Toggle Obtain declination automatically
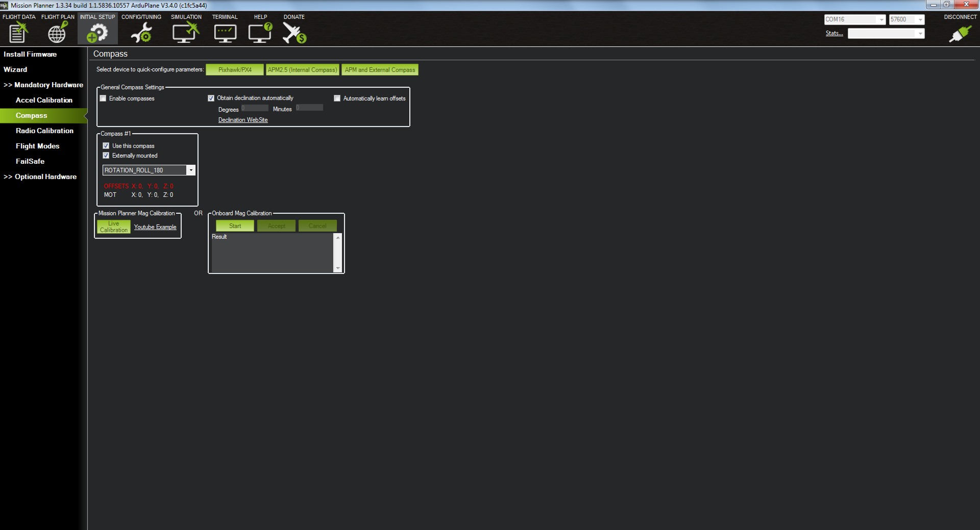980x530 pixels. 211,98
